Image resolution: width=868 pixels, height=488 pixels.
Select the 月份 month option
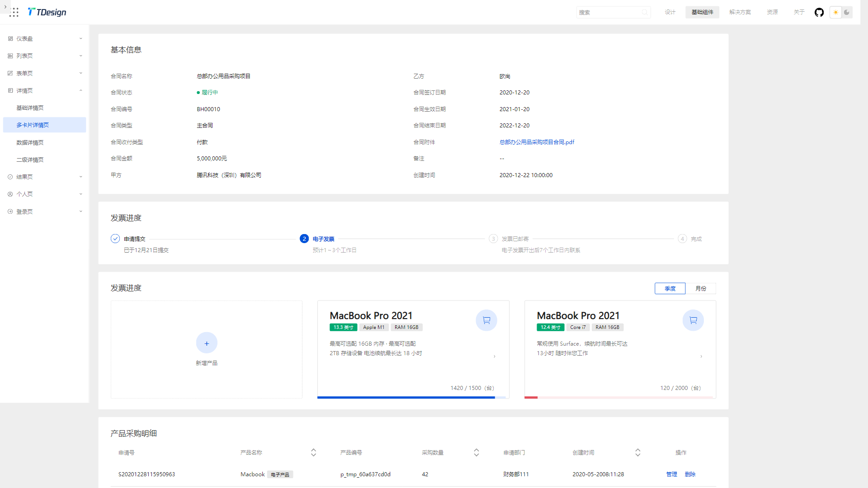tap(701, 289)
